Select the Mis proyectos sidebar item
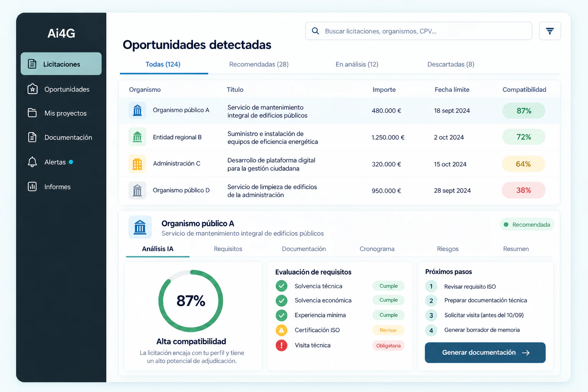This screenshot has width=588, height=392. click(x=61, y=113)
